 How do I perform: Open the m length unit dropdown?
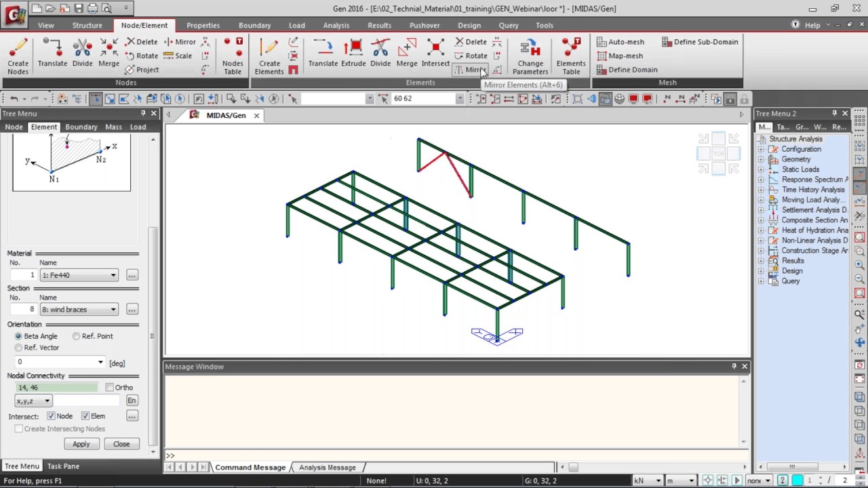(690, 481)
